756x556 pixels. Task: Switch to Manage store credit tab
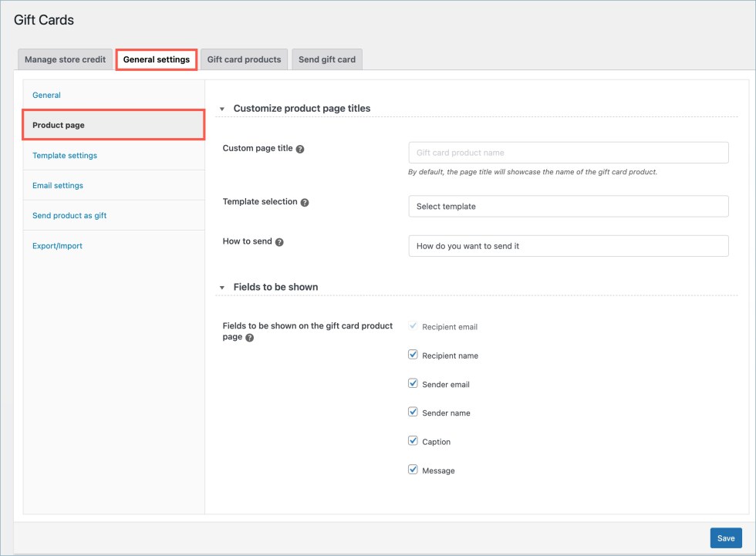(x=65, y=59)
